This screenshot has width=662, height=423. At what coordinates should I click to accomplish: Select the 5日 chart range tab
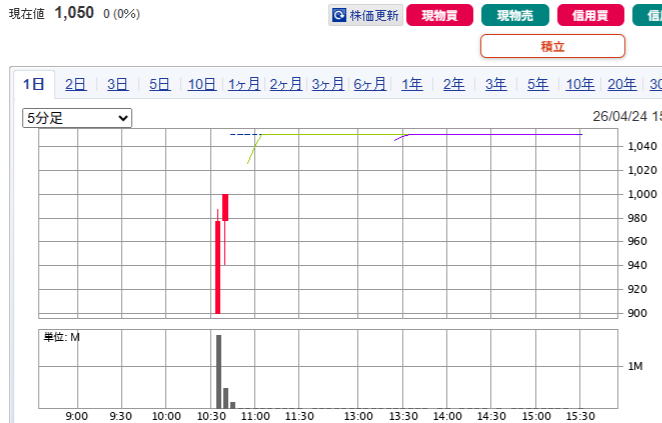point(159,85)
